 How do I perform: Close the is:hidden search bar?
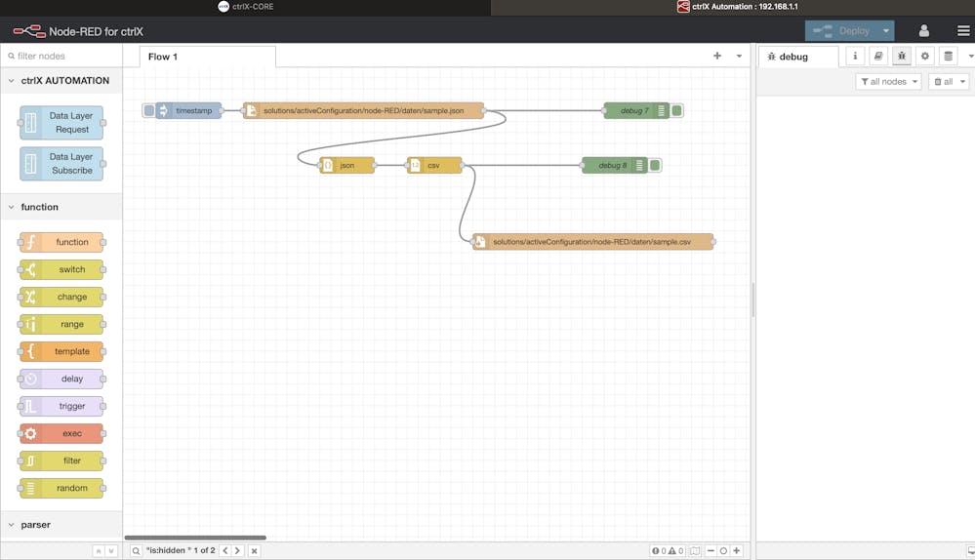point(254,550)
